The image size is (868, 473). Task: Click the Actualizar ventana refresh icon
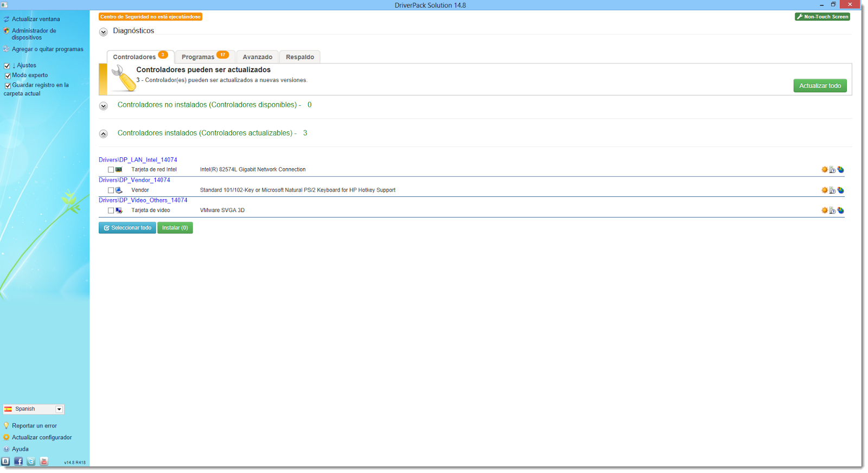[7, 19]
